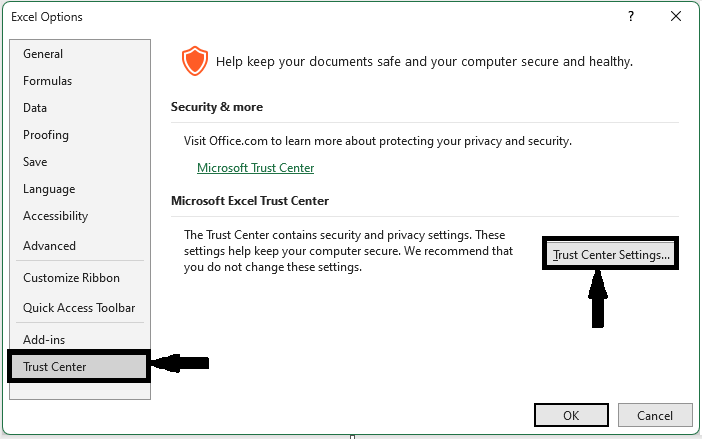Click the orange security shield icon
The image size is (702, 439).
click(193, 61)
